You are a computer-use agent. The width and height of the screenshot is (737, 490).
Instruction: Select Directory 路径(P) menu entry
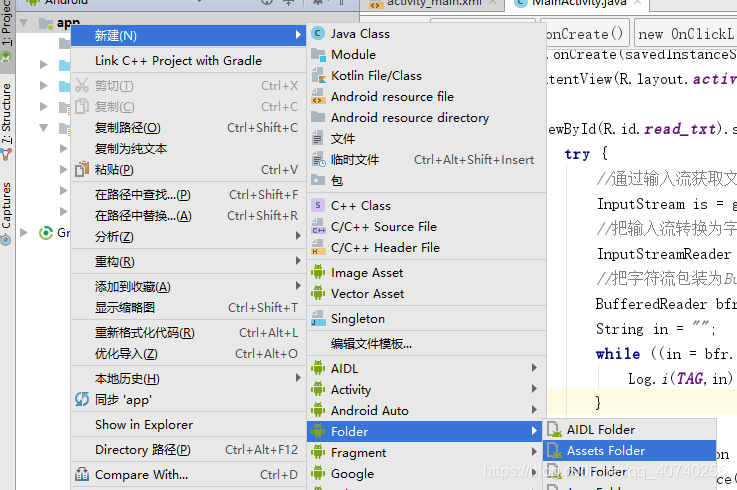pyautogui.click(x=188, y=450)
